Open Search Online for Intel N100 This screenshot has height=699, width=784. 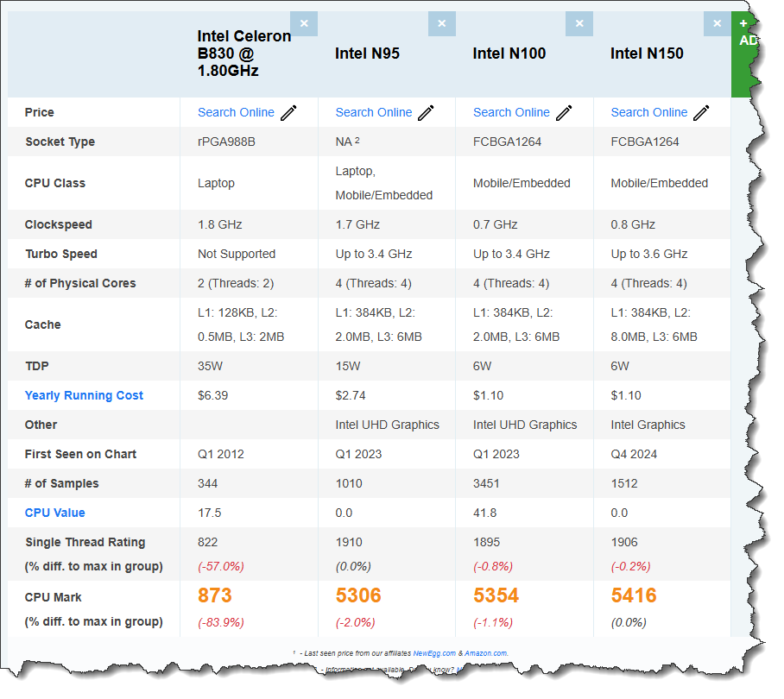(x=511, y=112)
